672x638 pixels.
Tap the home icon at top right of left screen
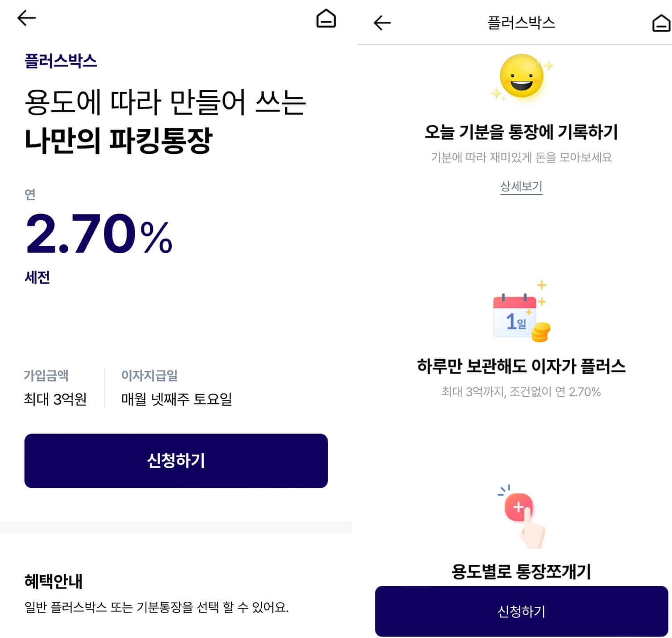(325, 19)
